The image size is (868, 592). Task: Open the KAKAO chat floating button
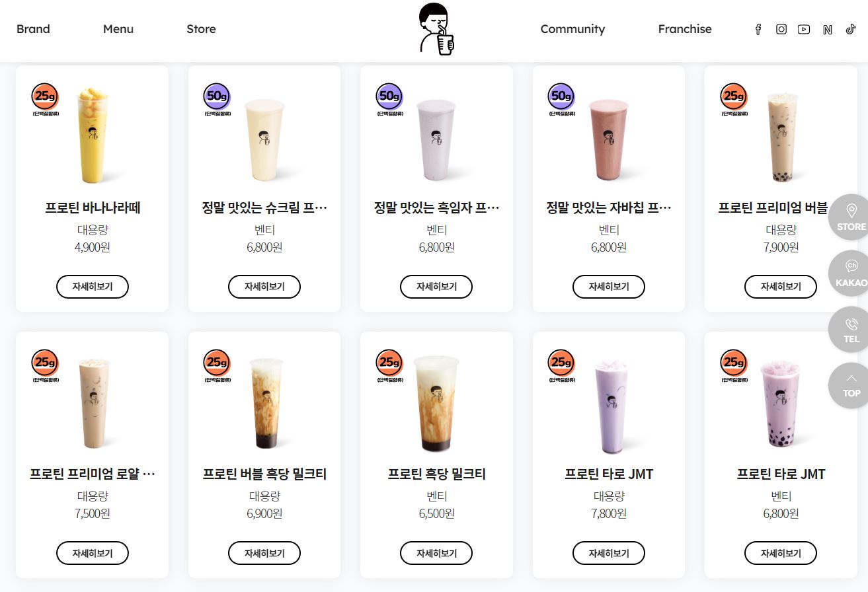[851, 274]
